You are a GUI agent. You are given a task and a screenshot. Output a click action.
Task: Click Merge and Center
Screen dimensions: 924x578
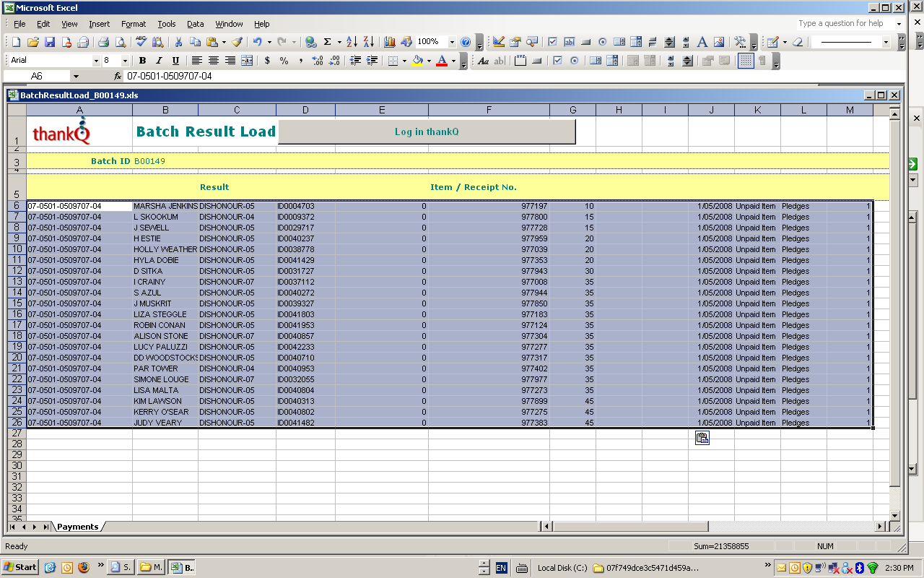point(247,61)
